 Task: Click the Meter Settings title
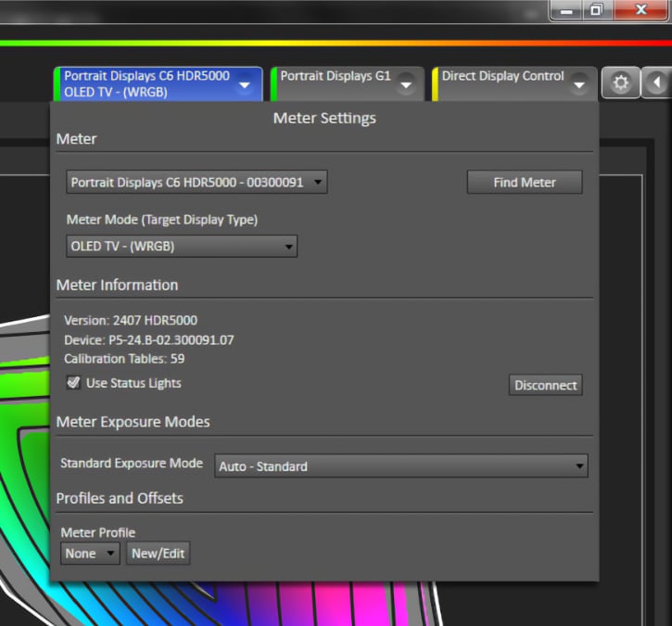click(x=324, y=118)
